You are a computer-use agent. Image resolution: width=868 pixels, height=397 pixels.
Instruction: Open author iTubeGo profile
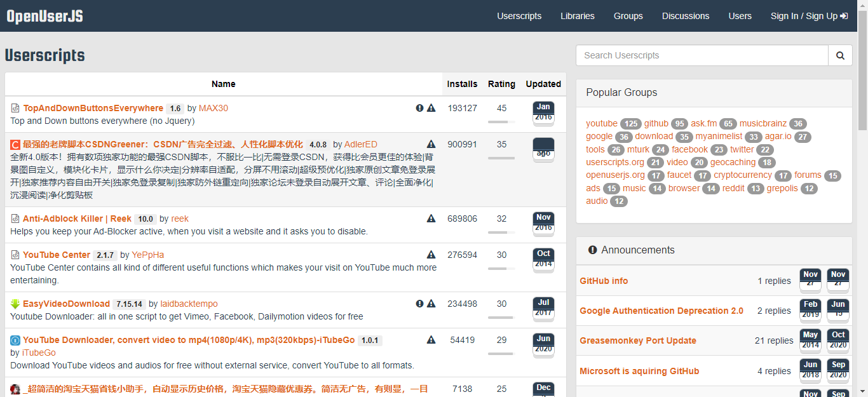39,353
